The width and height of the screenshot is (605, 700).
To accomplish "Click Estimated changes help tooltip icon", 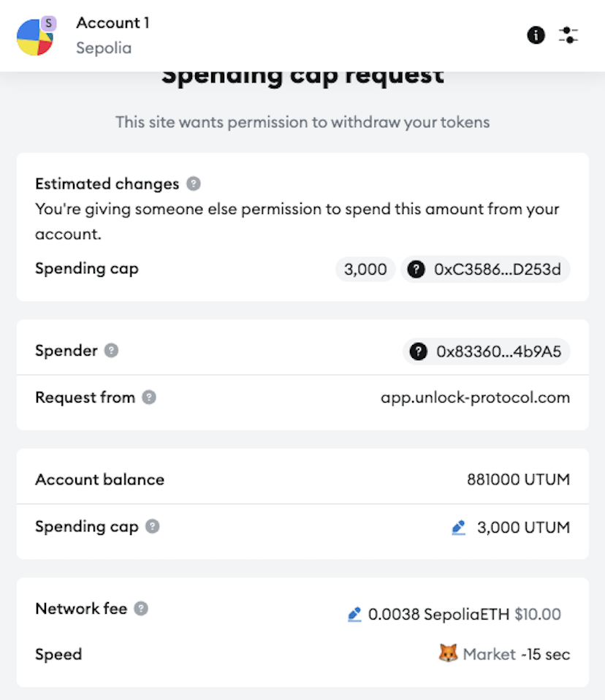I will 194,183.
